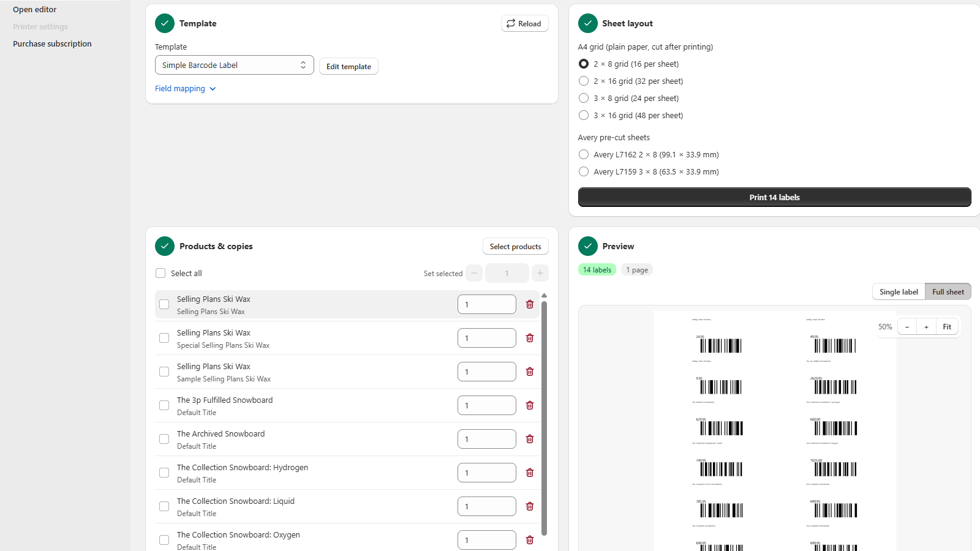Open the Simple Barcode Label template dropdown
The height and width of the screenshot is (551, 980).
point(235,65)
